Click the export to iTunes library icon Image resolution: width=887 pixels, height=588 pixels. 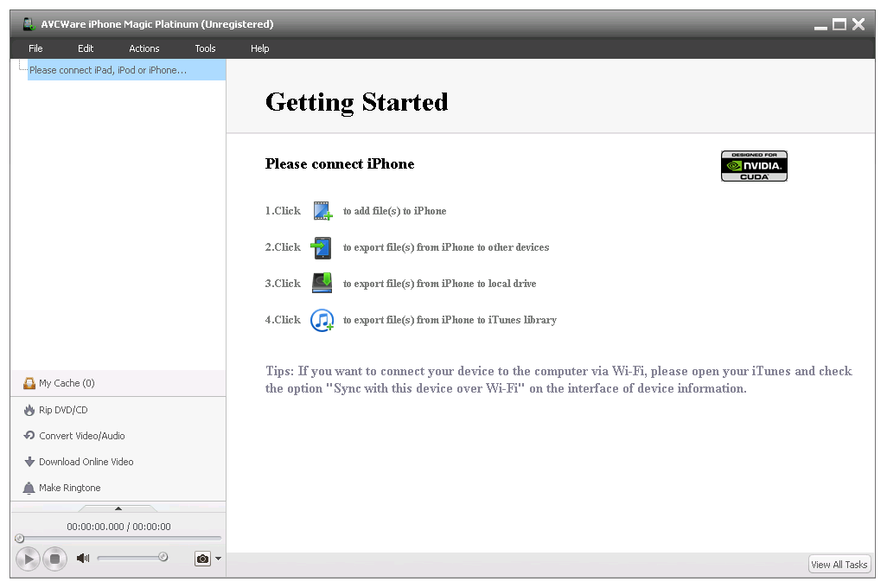[322, 320]
